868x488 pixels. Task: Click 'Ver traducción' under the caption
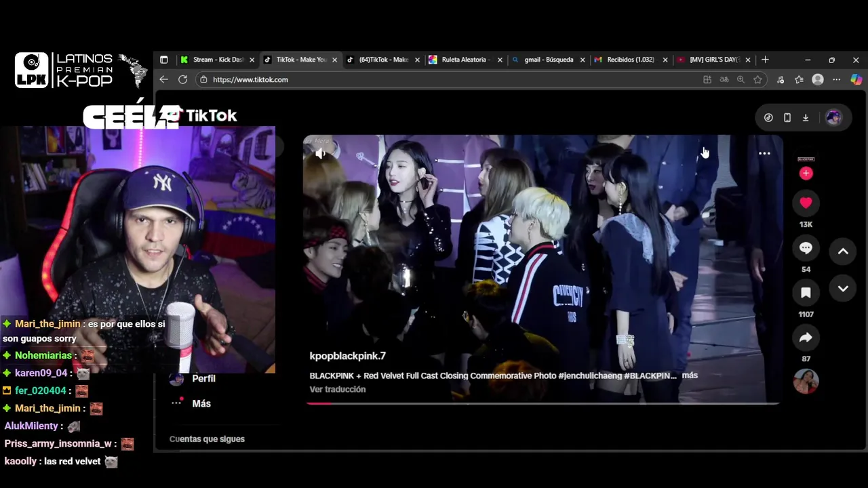tap(338, 389)
